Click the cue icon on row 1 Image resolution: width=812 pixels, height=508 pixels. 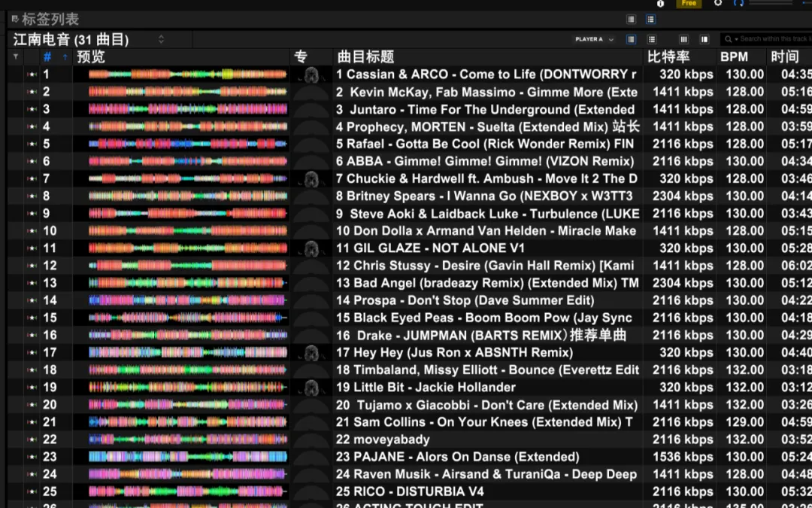point(32,74)
